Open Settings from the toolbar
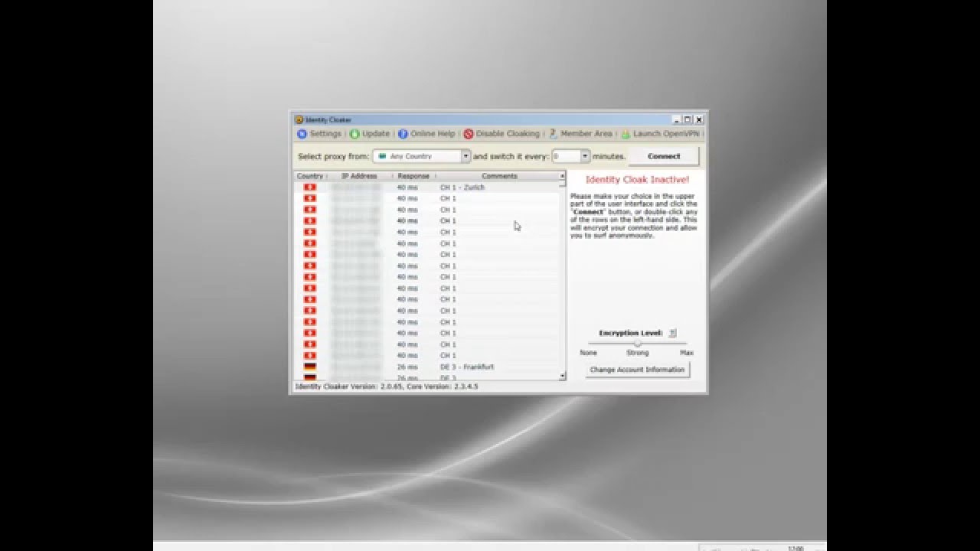 (319, 134)
